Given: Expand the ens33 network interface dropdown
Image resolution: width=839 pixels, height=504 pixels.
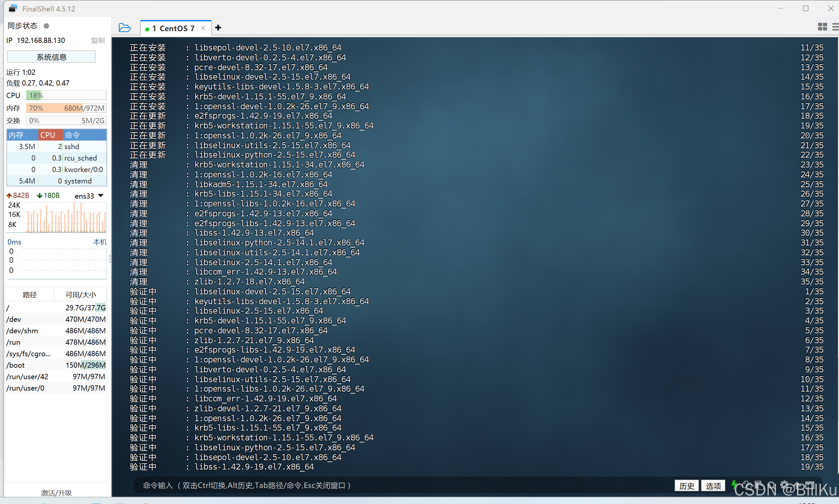Looking at the screenshot, I should (101, 196).
